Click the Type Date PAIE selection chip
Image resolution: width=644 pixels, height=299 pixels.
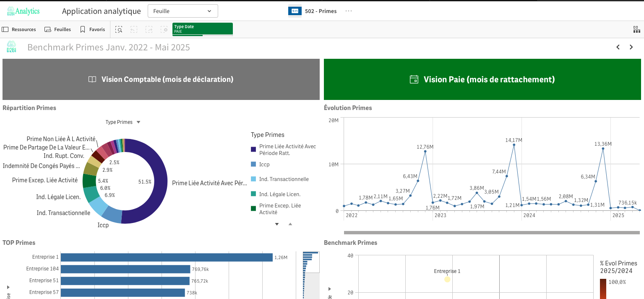point(202,29)
